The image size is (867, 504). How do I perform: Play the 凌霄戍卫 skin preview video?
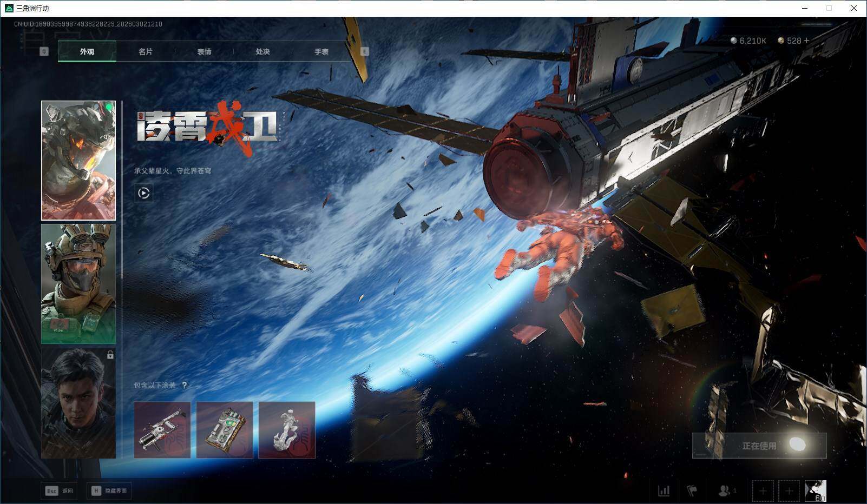[x=143, y=193]
